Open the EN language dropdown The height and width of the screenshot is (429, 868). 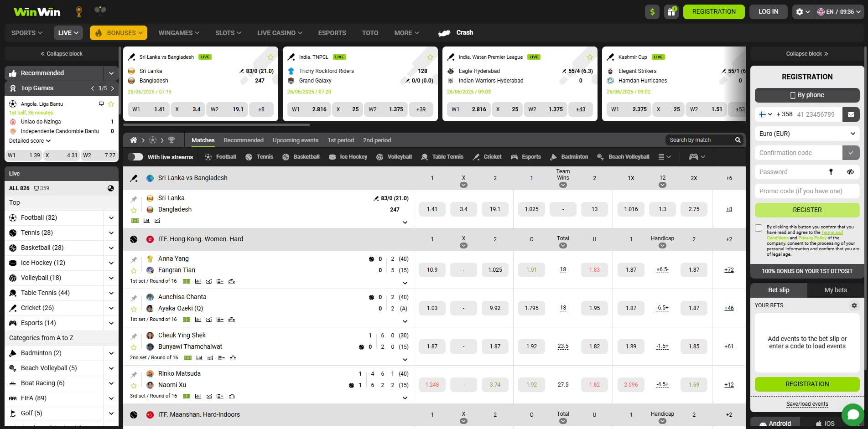click(839, 11)
